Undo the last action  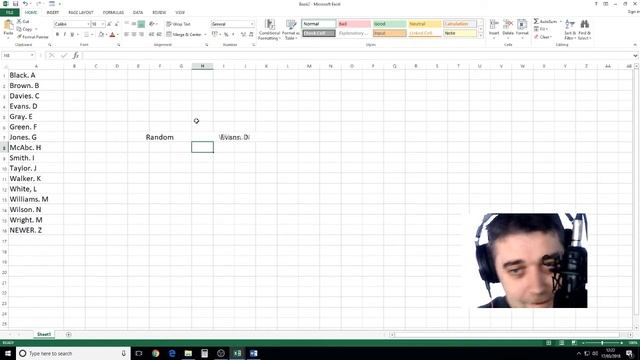tap(25, 4)
